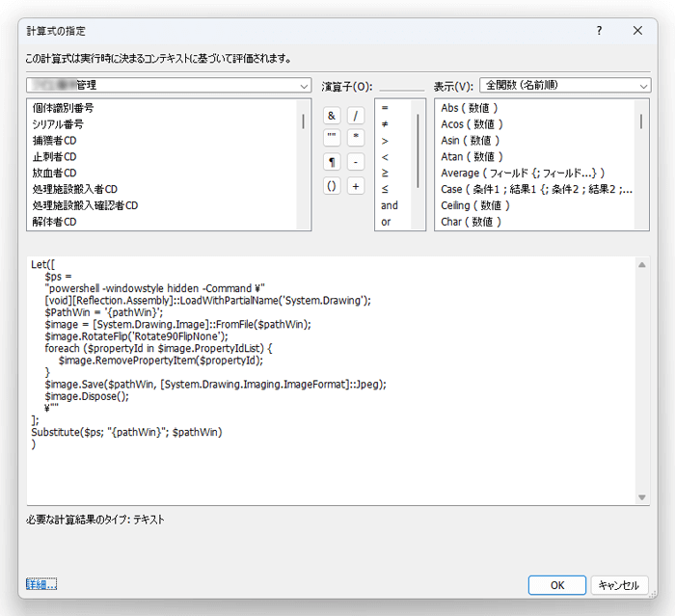Cancel with the キャンセル button

click(619, 585)
